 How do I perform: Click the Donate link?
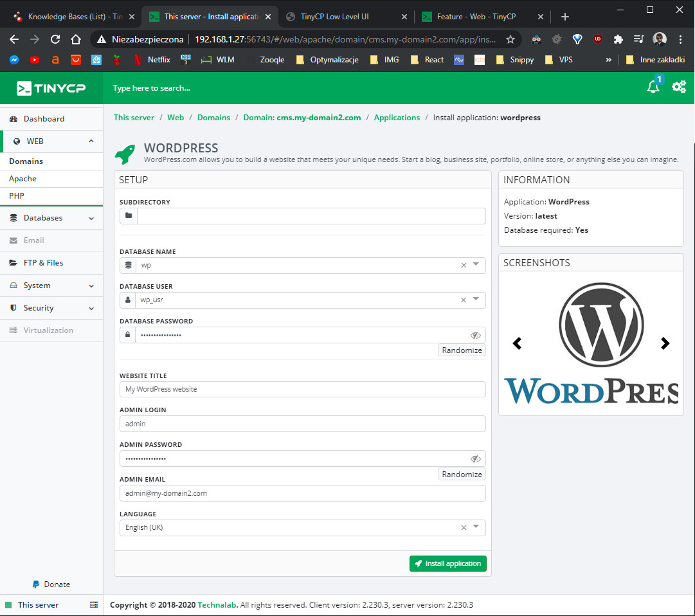coord(51,584)
